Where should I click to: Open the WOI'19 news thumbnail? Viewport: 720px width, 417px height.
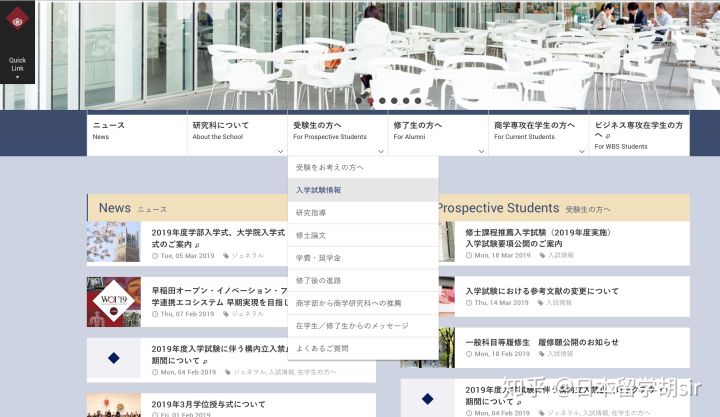(114, 302)
